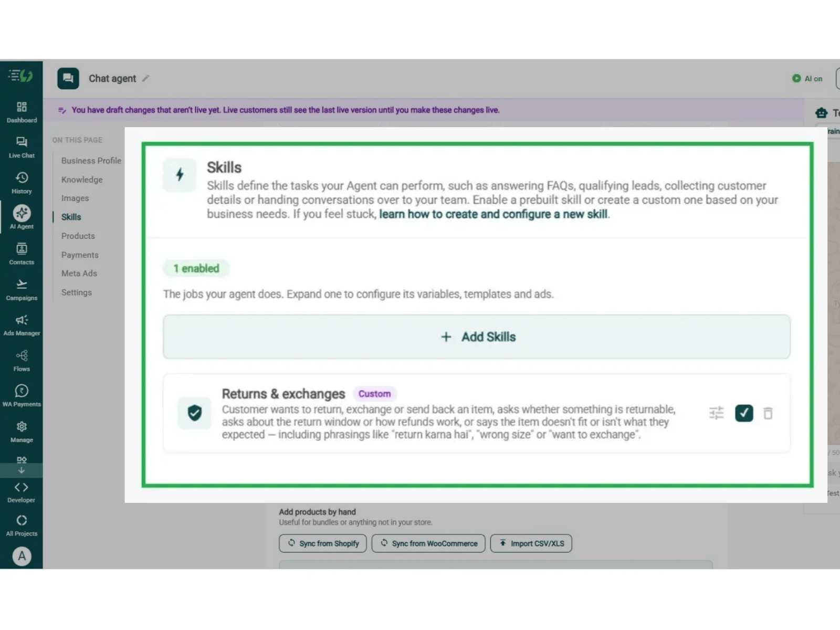Open the Dashboard sidebar icon
This screenshot has width=840, height=630.
click(22, 112)
